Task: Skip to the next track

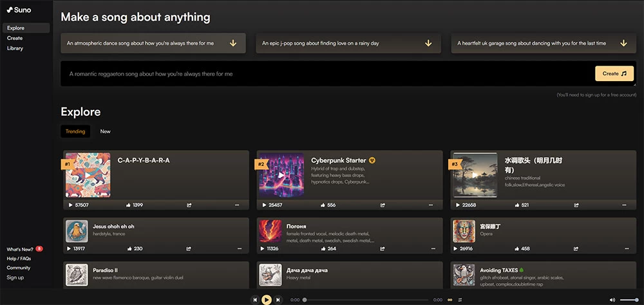Action: pyautogui.click(x=278, y=299)
